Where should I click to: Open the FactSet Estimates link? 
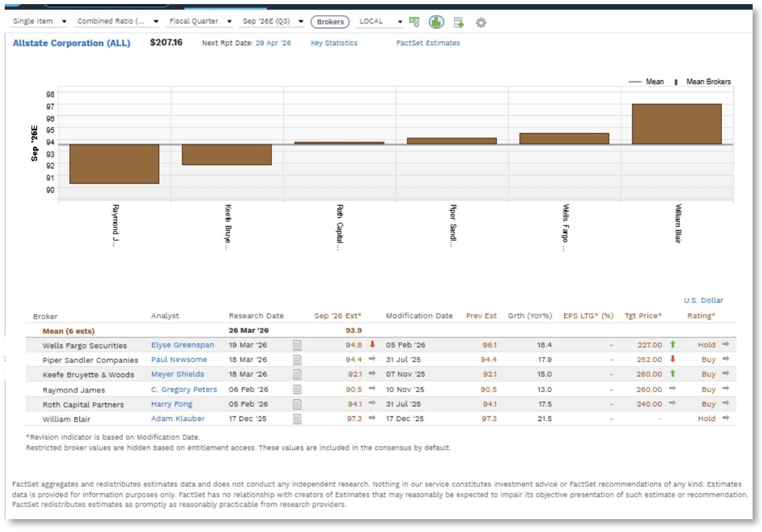click(x=428, y=43)
